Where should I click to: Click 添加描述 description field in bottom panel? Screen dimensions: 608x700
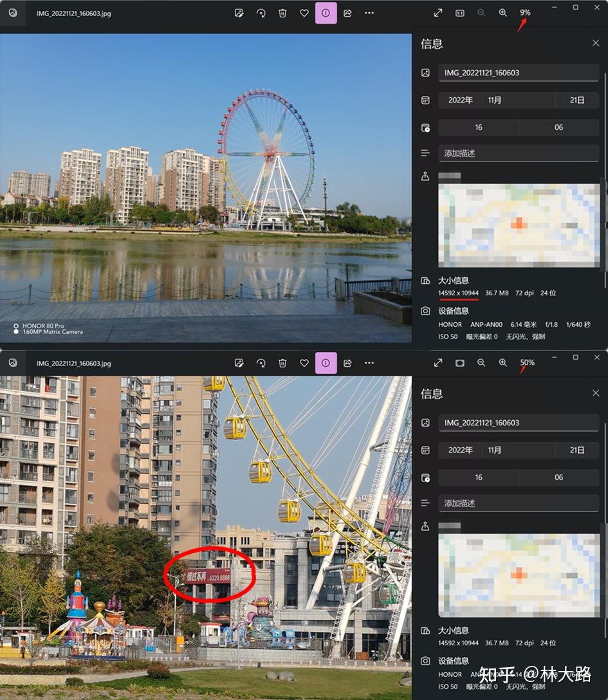pos(519,504)
